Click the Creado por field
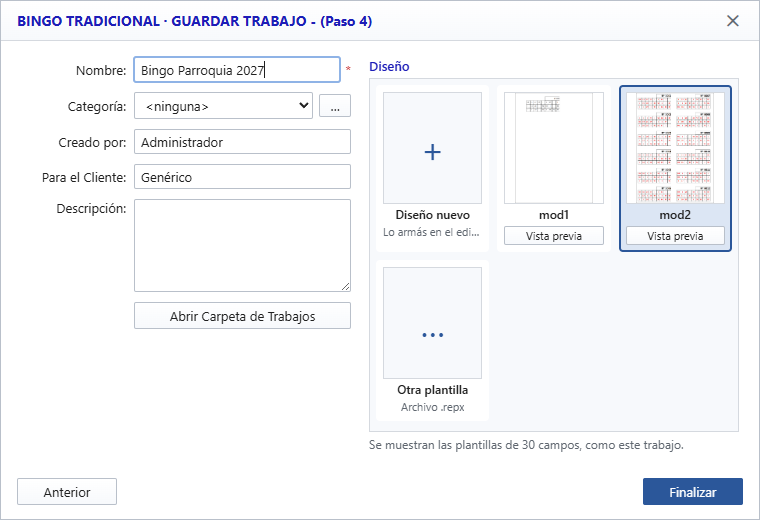This screenshot has height=520, width=760. tap(242, 142)
